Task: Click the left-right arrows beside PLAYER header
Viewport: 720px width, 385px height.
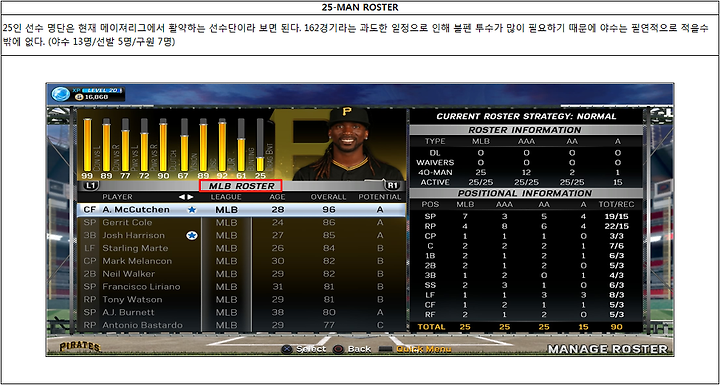Action: tap(186, 197)
